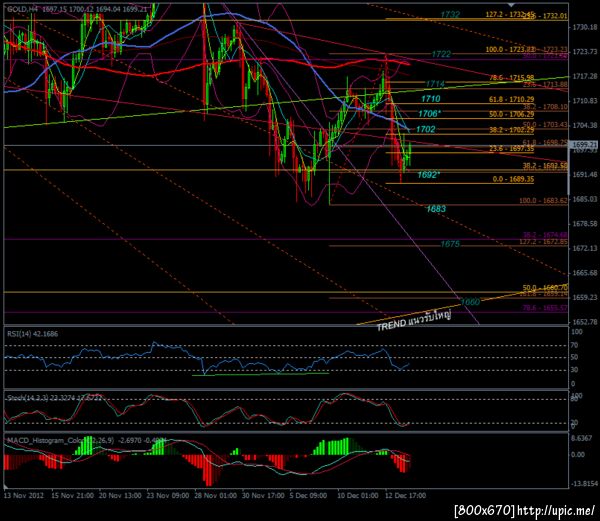The height and width of the screenshot is (521, 600).
Task: Select the RSI(14) 42.1686 indicator label
Action: click(x=33, y=334)
